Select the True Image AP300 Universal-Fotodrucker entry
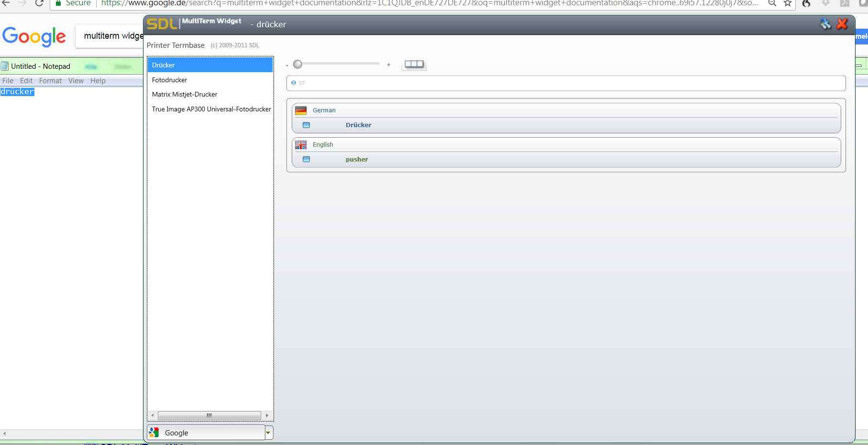Viewport: 868px width, 445px height. [211, 109]
